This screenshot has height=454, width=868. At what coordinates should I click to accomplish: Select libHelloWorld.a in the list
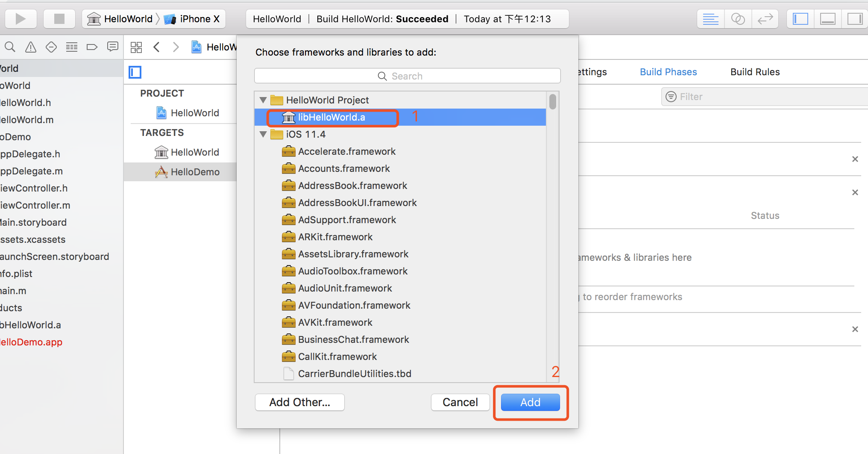pos(400,117)
